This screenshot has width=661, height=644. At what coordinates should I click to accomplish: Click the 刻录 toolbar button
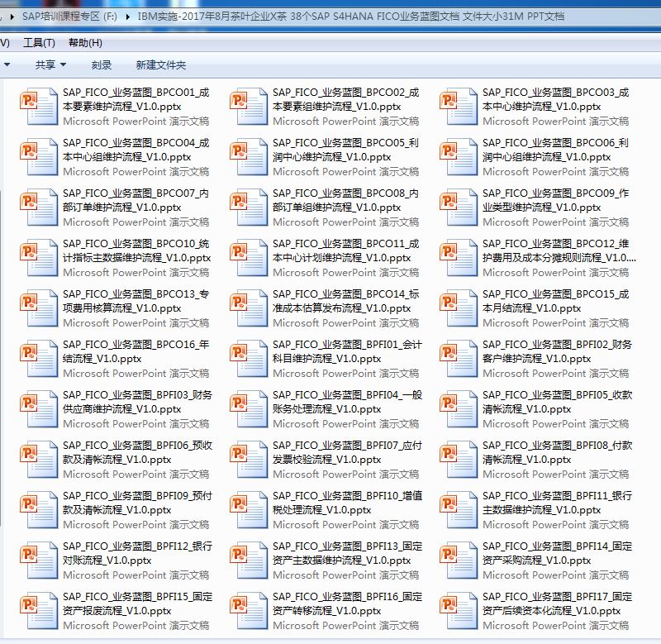click(x=102, y=65)
